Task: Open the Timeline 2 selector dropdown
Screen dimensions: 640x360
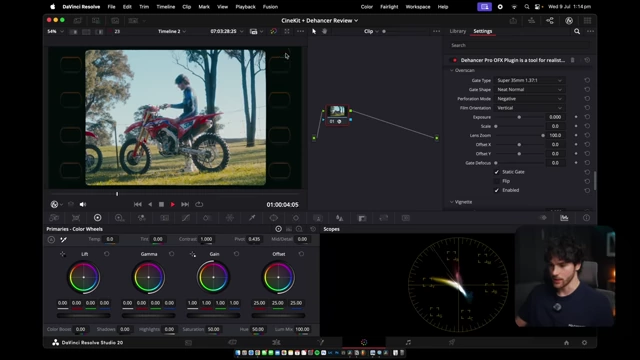Action: 172,31
